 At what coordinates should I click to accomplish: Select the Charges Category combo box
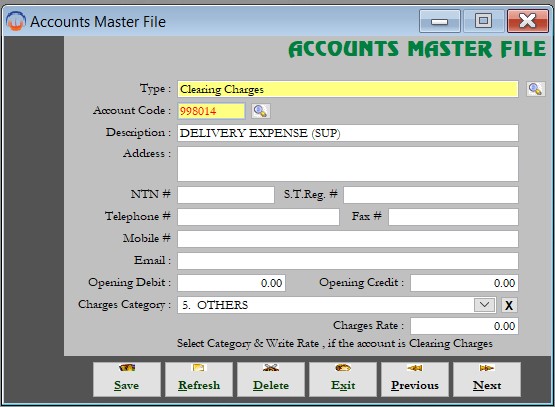[337, 305]
